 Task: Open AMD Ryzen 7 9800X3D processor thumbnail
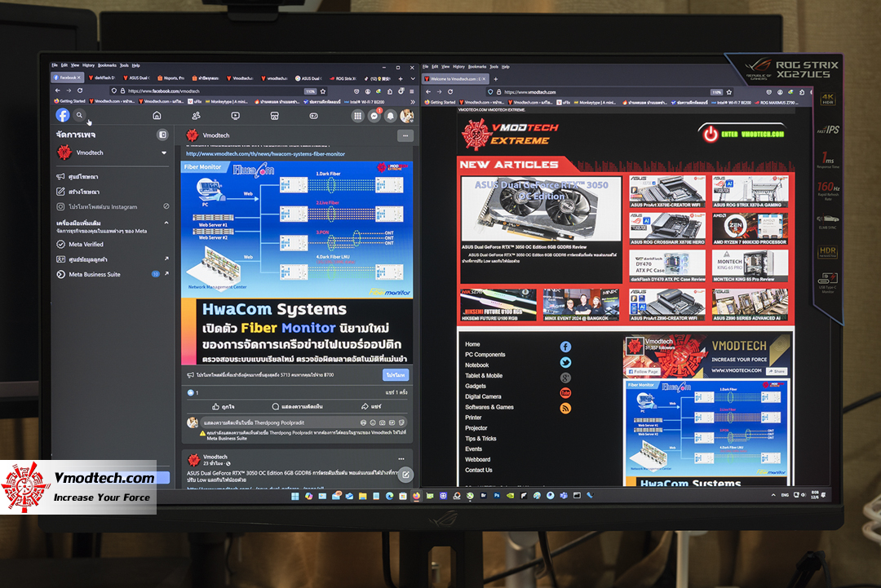[750, 228]
